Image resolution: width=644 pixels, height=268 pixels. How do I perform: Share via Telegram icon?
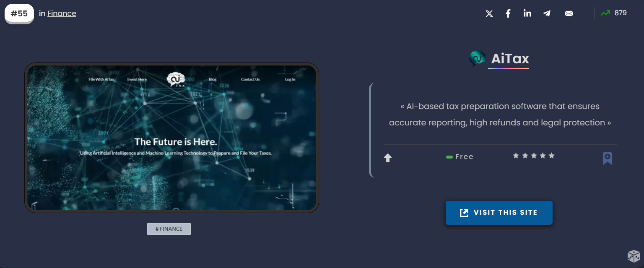click(547, 13)
